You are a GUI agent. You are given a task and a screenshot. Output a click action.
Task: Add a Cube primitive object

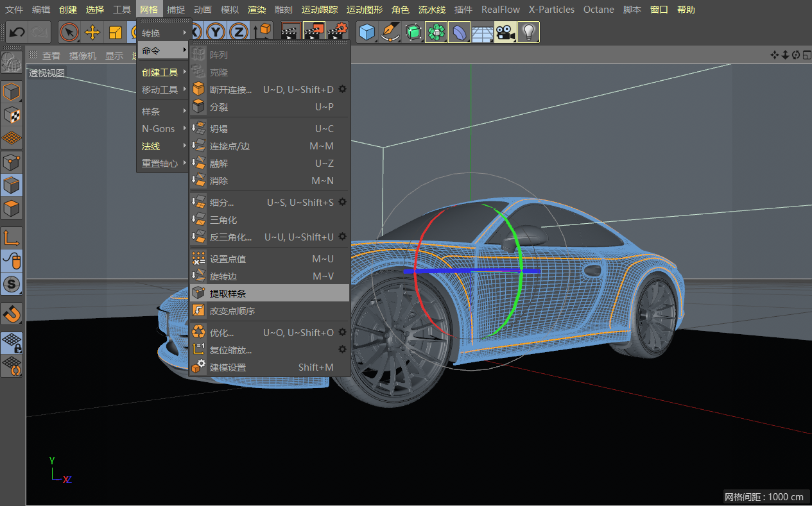point(367,32)
